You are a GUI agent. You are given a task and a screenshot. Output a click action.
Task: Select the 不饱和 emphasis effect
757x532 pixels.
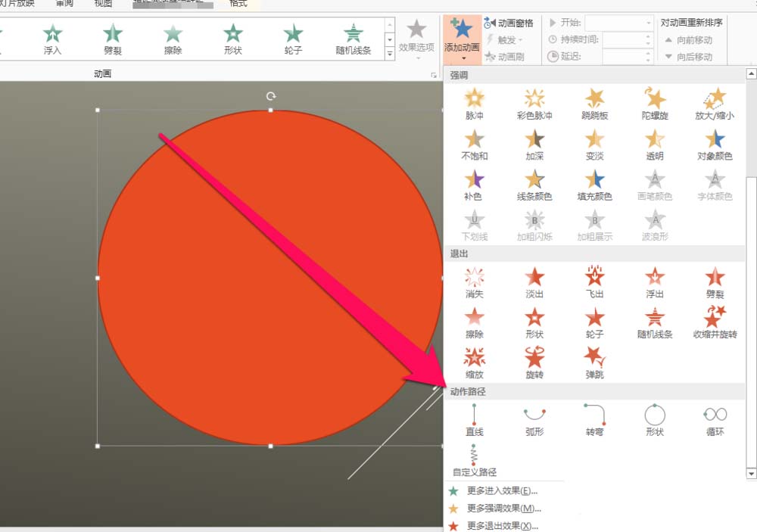coord(474,145)
